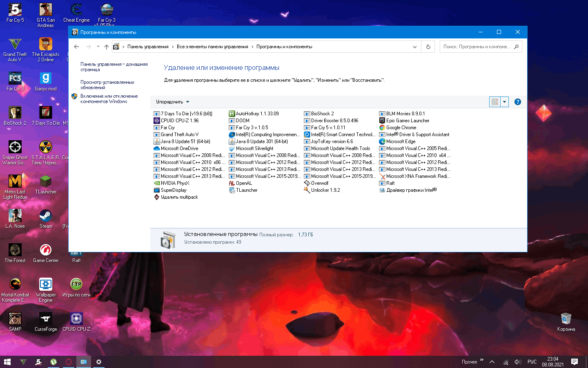Expand breadcrumb arrow after Все элементы панели управления

(x=252, y=47)
